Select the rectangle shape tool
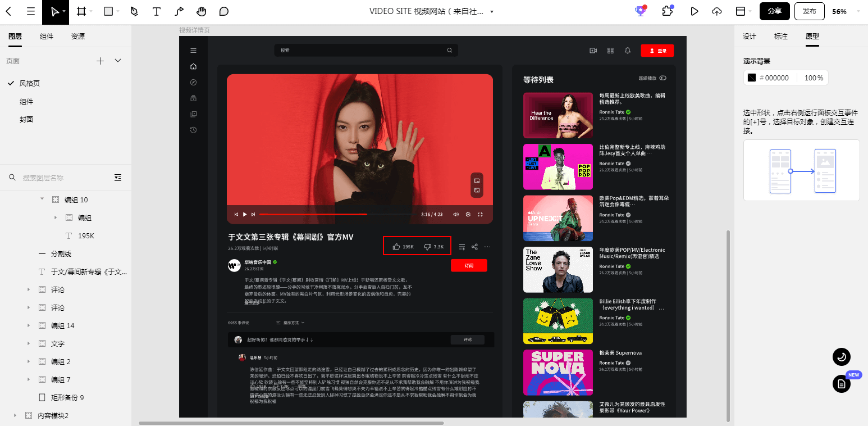This screenshot has width=868, height=426. [x=108, y=11]
